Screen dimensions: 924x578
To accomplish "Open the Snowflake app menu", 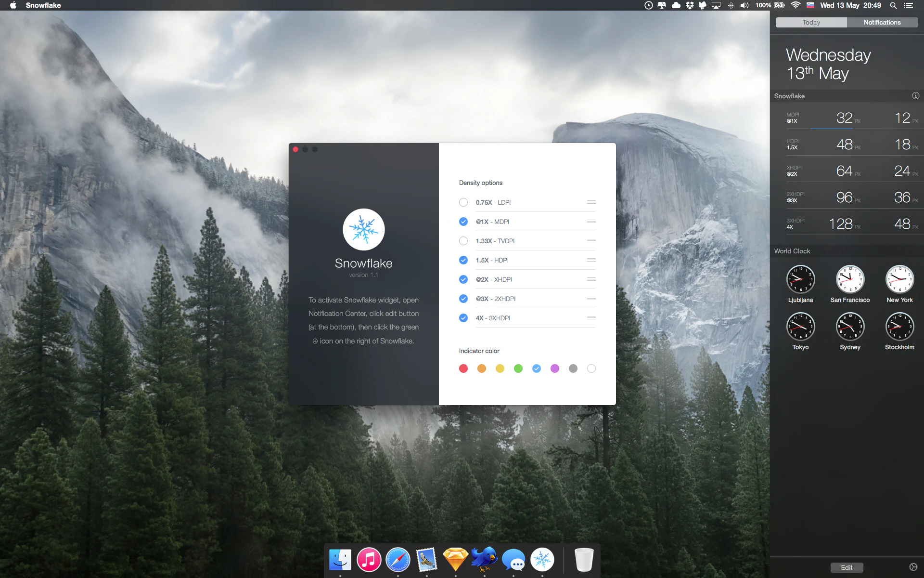I will pyautogui.click(x=43, y=5).
